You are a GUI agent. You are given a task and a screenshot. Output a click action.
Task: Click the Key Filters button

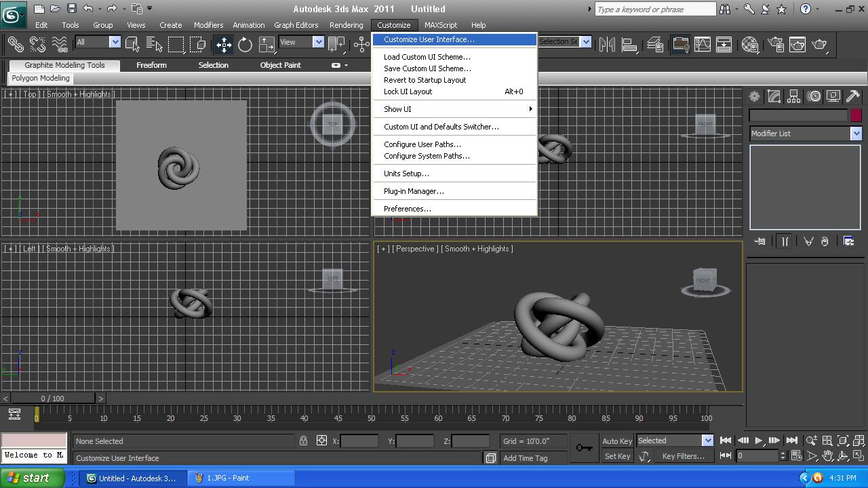[684, 455]
